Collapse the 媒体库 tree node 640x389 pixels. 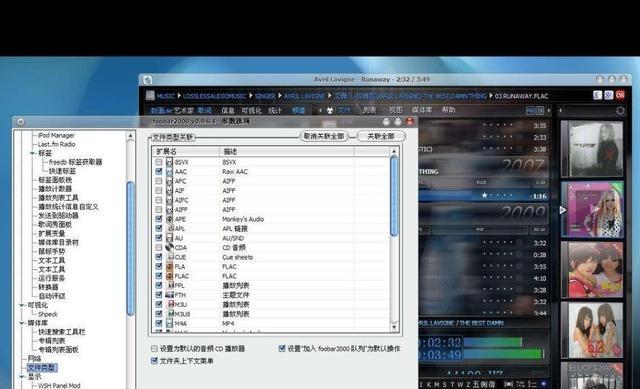(22, 323)
